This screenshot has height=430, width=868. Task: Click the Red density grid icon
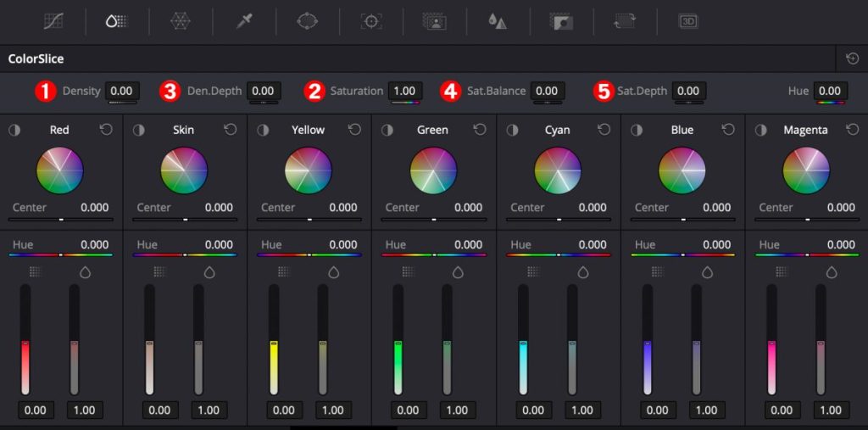36,271
